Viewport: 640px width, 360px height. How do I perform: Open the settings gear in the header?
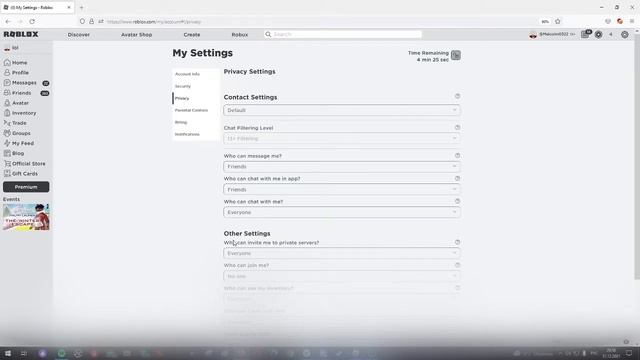click(x=624, y=35)
